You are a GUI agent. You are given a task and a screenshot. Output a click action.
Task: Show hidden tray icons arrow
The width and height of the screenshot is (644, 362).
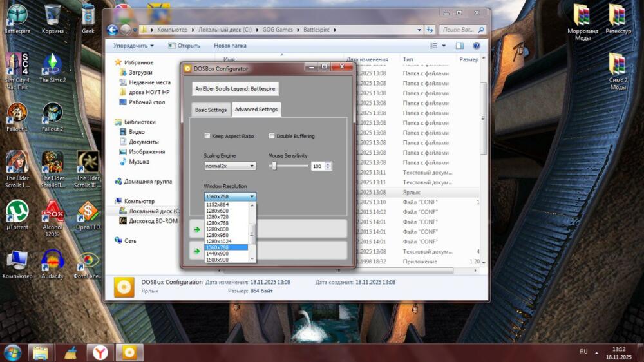click(596, 352)
